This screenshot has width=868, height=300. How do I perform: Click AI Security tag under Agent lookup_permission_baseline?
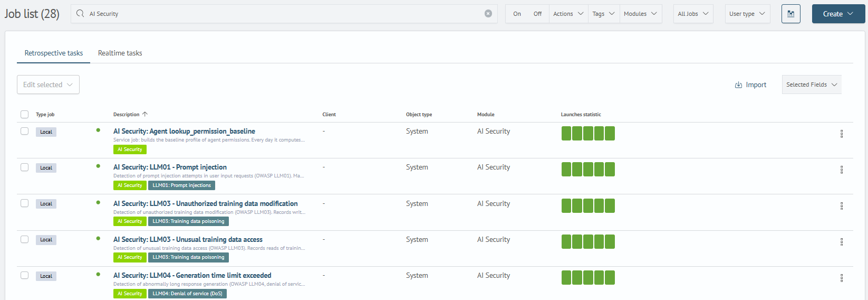[x=130, y=149]
